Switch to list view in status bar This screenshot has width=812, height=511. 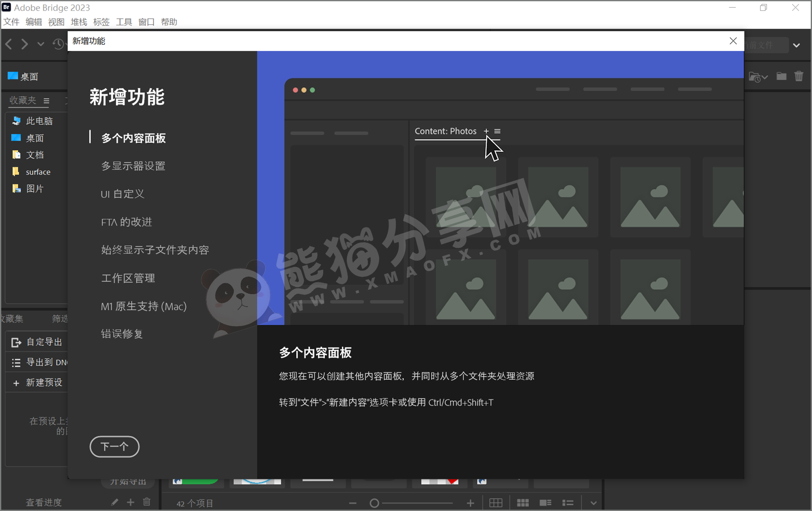[568, 502]
